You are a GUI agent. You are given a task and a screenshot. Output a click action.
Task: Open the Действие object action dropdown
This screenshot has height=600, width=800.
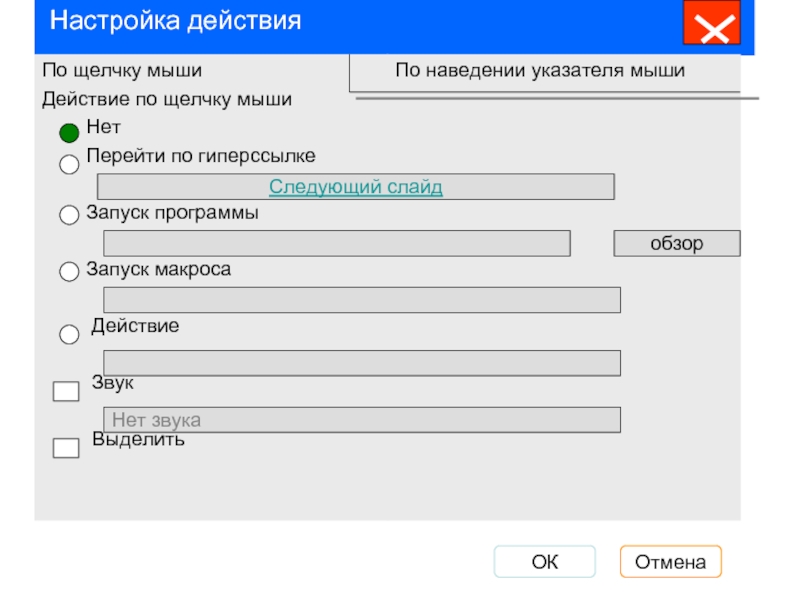[x=362, y=363]
